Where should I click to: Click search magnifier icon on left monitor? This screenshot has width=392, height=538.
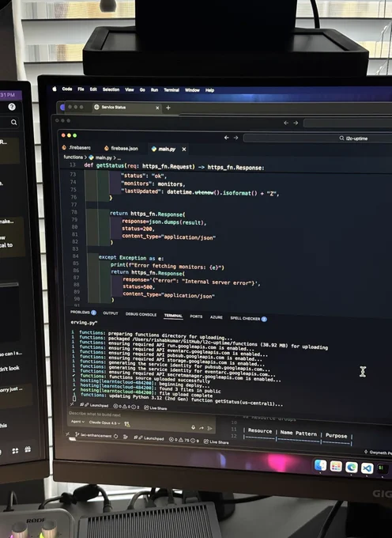coord(13,122)
